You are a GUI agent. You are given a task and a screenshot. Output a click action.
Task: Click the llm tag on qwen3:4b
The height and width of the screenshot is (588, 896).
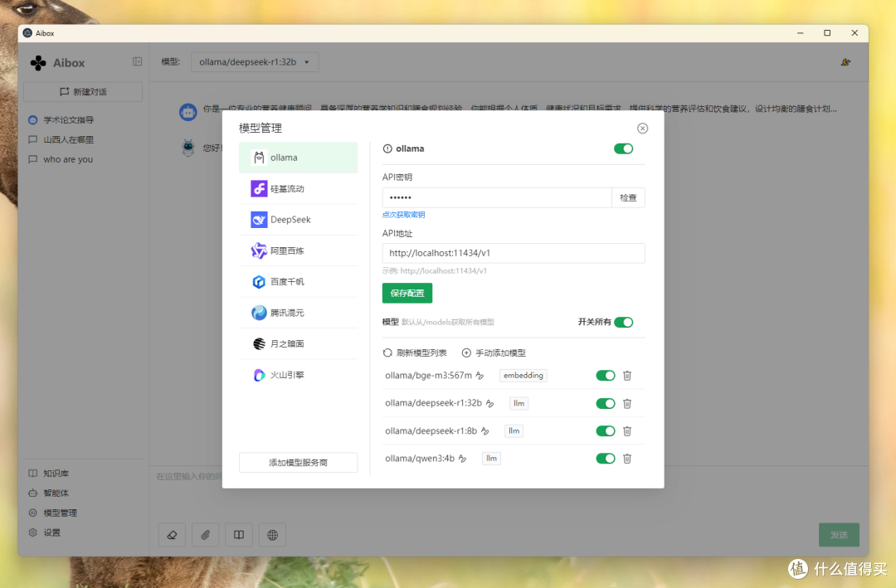click(491, 459)
